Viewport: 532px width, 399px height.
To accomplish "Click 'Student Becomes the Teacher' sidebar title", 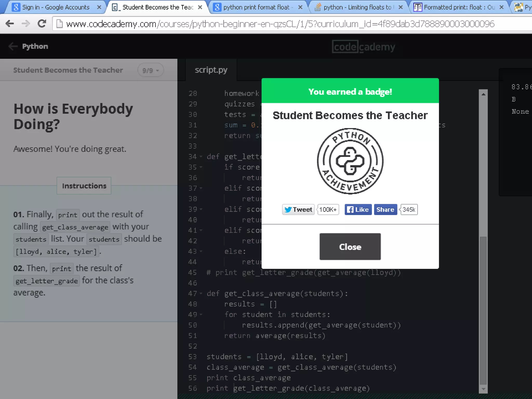I will point(68,70).
